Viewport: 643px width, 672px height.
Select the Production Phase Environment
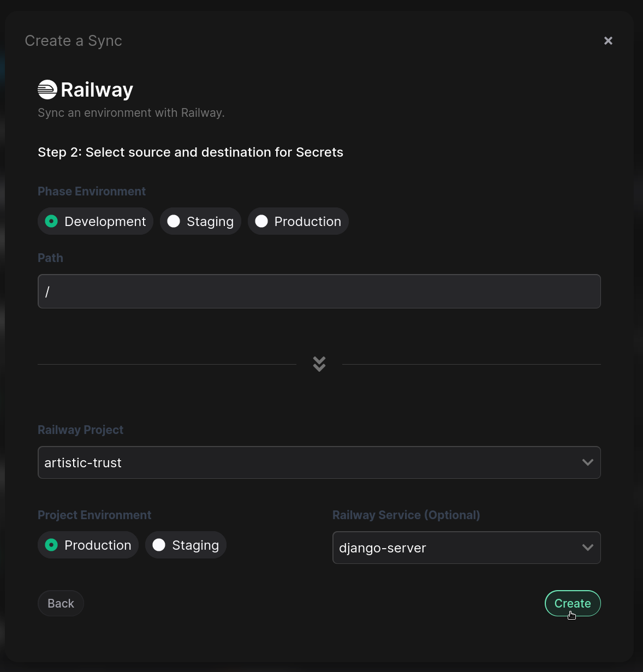[298, 221]
